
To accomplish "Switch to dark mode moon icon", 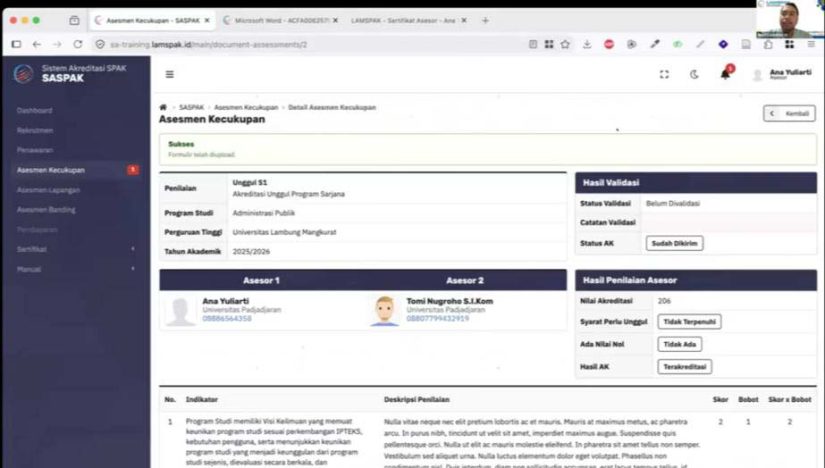I will [694, 75].
